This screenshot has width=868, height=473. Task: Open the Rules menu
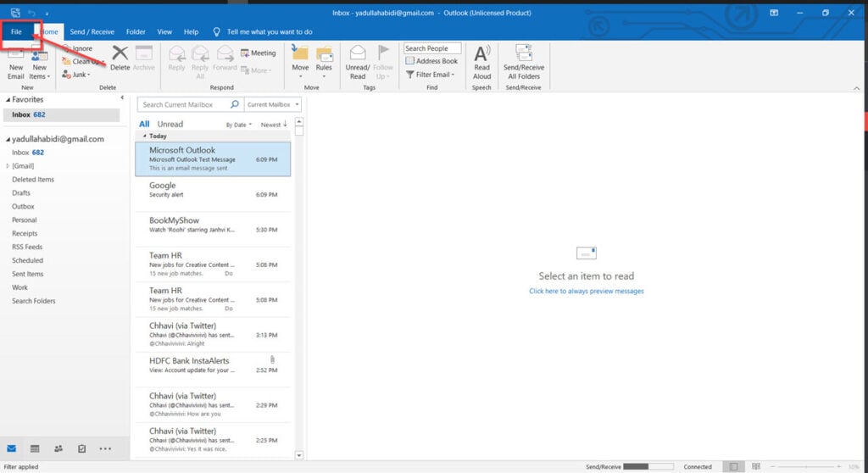(324, 62)
